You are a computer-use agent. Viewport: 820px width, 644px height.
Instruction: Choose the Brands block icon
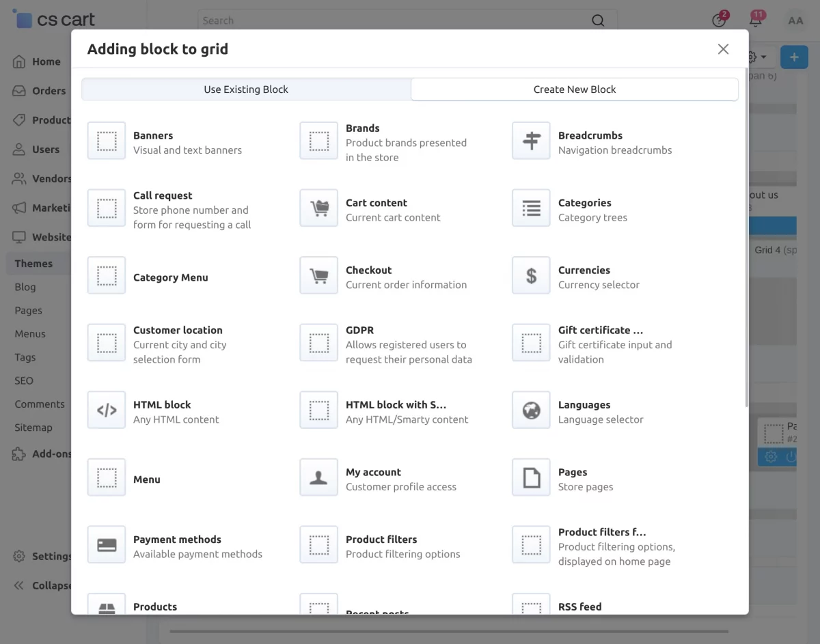tap(319, 141)
